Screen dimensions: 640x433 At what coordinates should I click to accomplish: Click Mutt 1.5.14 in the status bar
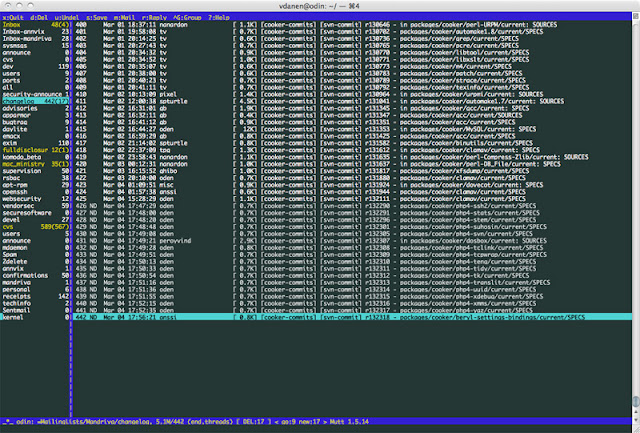[348, 422]
